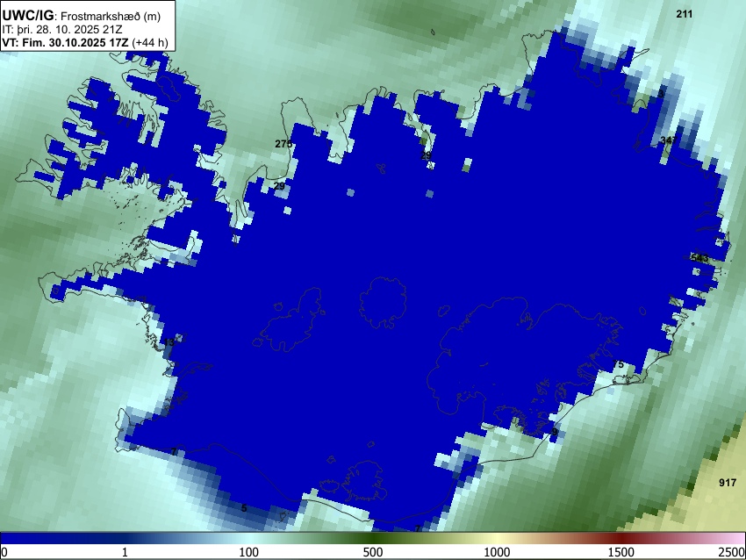Click the color scale label '1500'
Screen dimensions: 746x560
[620, 552]
